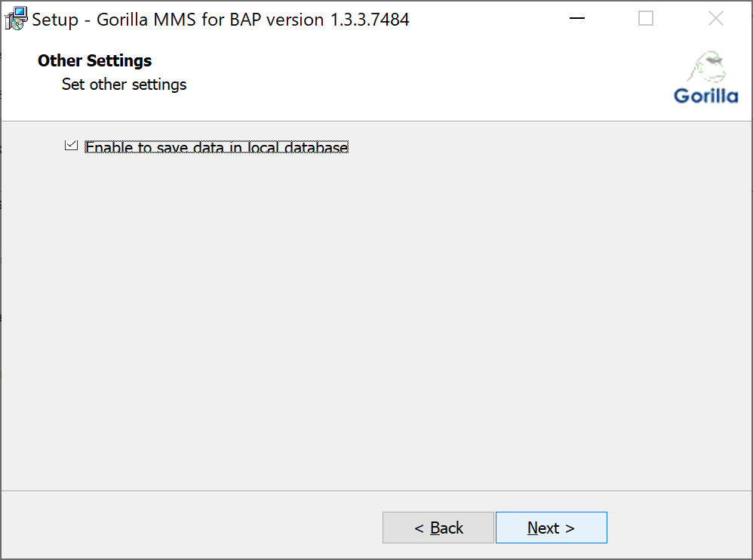Click the Set other settings subtitle
Image resolution: width=753 pixels, height=560 pixels.
click(x=123, y=85)
